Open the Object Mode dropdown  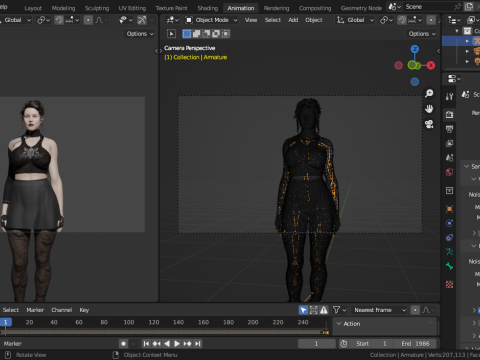(212, 20)
